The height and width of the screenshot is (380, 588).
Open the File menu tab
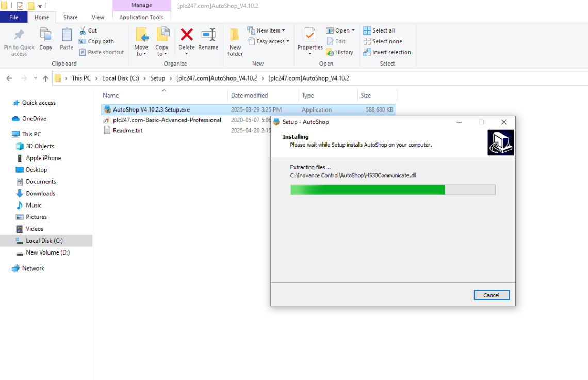point(13,17)
